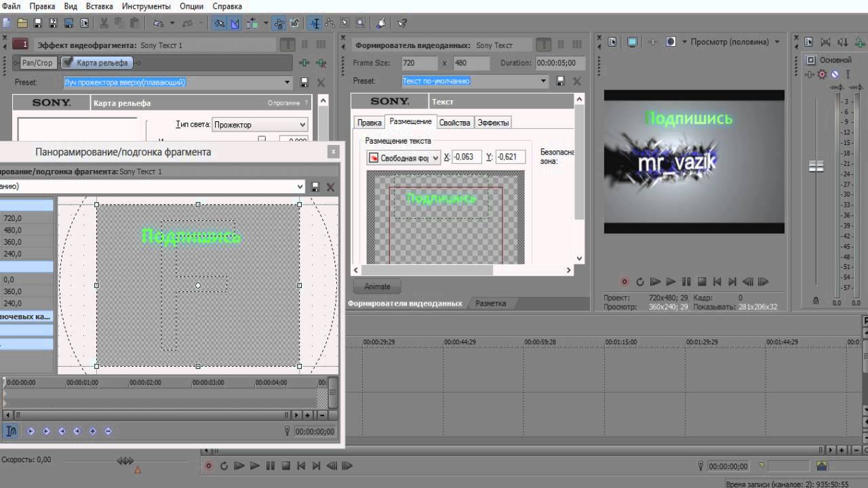Click the main transport Stop button

coord(286,466)
